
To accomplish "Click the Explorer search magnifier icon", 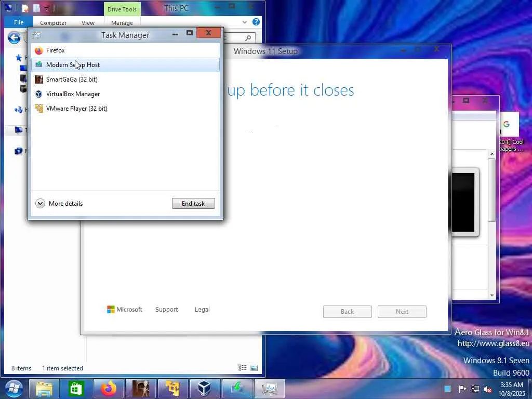I will tap(248, 37).
